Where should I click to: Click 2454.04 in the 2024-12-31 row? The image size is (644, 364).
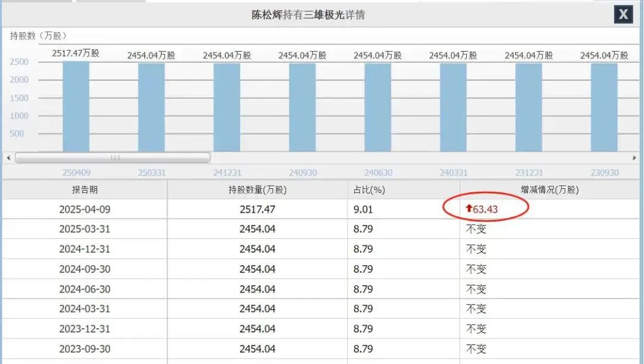coord(258,249)
